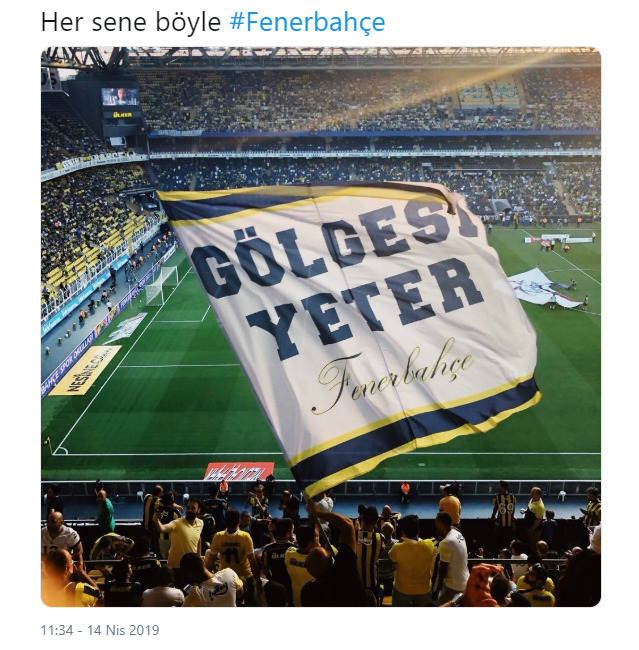Click the corner flag on the pitch
This screenshot has height=650, width=639.
(50, 444)
